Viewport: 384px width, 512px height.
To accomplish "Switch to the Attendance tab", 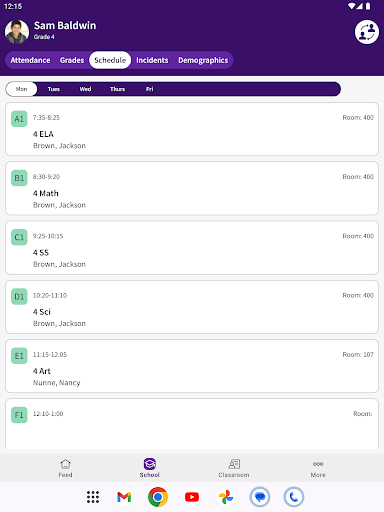I will pyautogui.click(x=30, y=60).
